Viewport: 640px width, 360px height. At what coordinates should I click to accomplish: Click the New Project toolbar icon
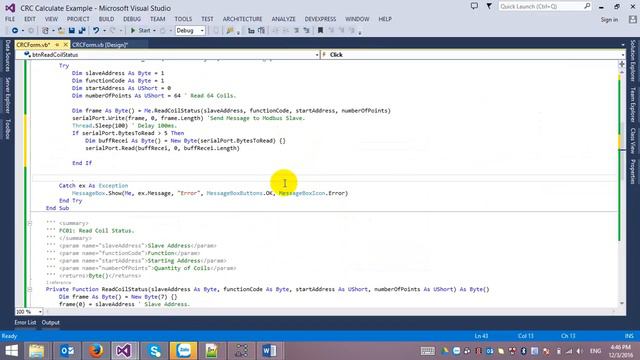pos(45,31)
